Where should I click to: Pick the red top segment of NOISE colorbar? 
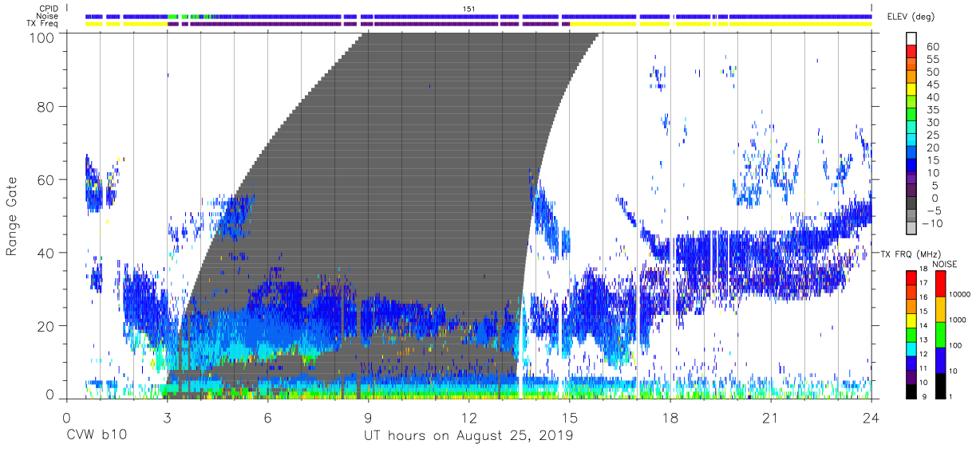[939, 284]
